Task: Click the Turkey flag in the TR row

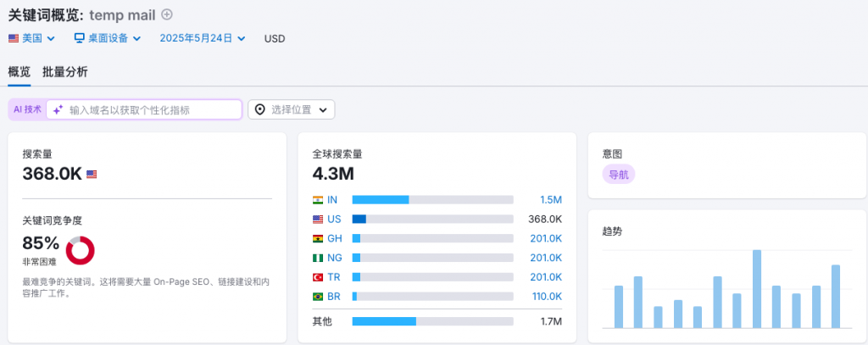Action: point(318,277)
